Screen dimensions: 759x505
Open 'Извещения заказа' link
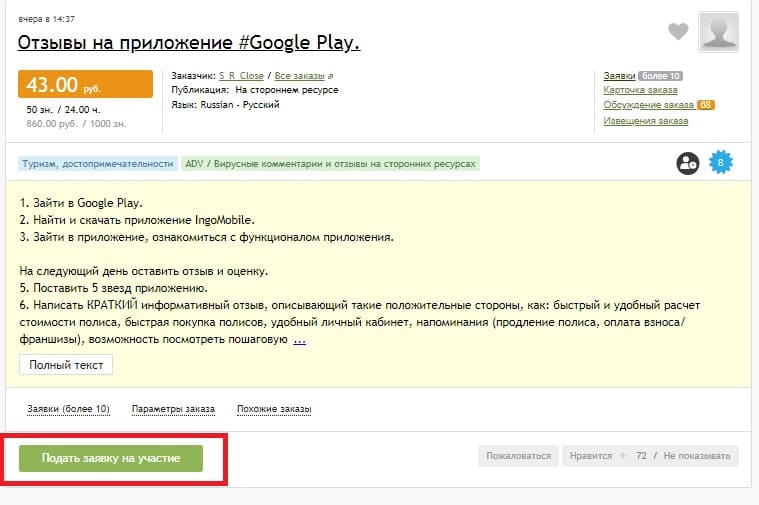coord(645,121)
